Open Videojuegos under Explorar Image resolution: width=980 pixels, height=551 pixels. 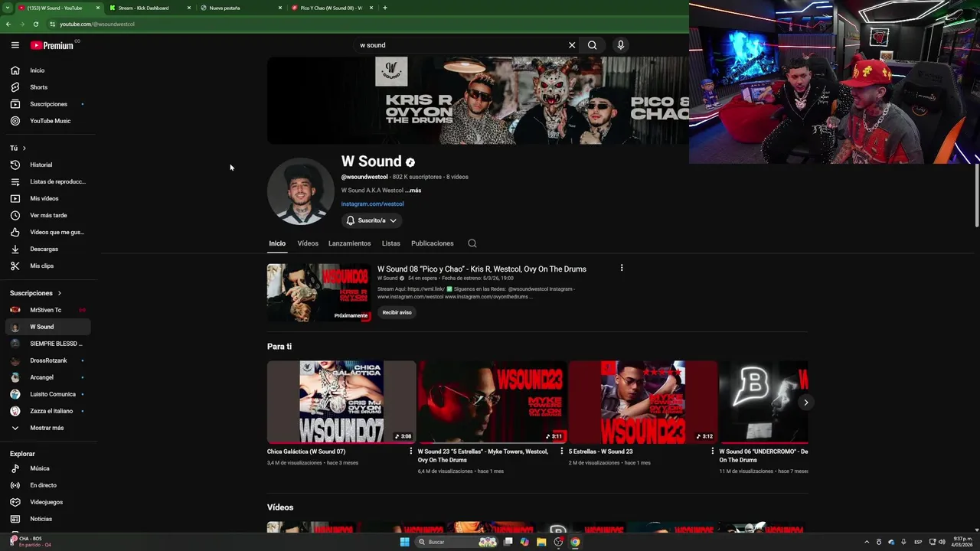[x=47, y=502]
